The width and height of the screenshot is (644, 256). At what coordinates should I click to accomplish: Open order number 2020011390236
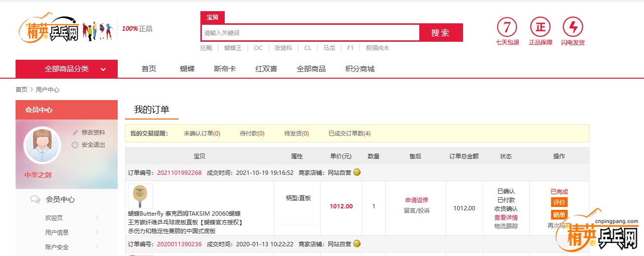(x=179, y=244)
